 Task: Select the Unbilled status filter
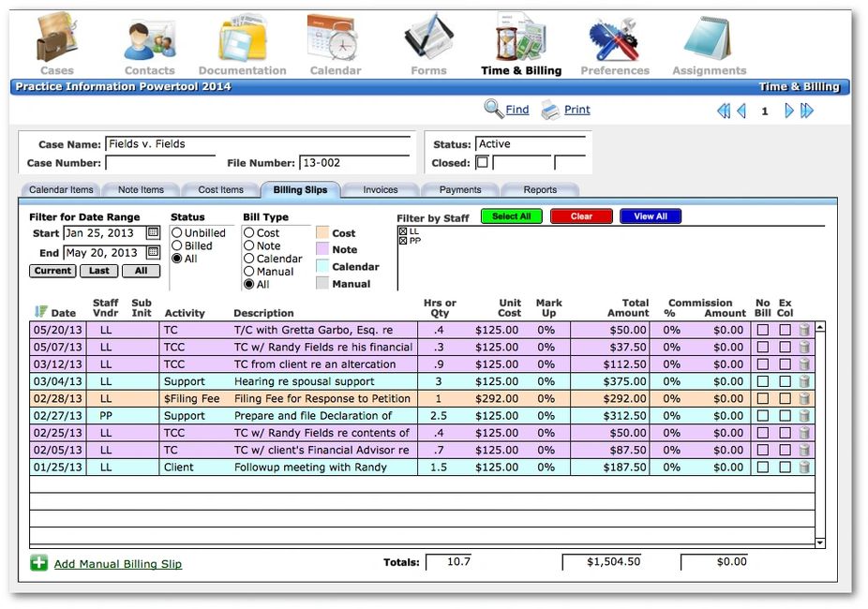175,232
